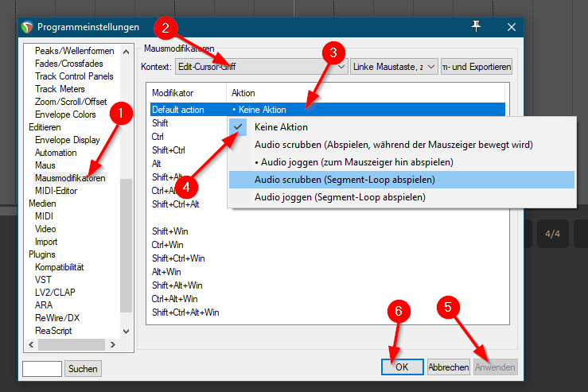Click the Suchen button
Image resolution: width=588 pixels, height=392 pixels.
point(83,369)
